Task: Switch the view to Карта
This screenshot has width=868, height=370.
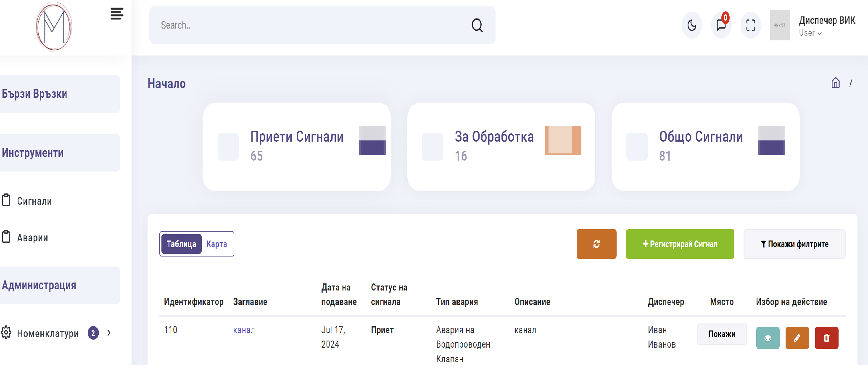Action: tap(216, 244)
